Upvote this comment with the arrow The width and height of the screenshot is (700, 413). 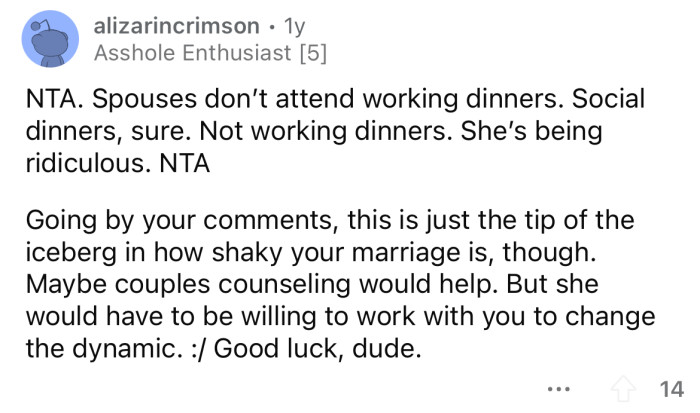tap(628, 388)
